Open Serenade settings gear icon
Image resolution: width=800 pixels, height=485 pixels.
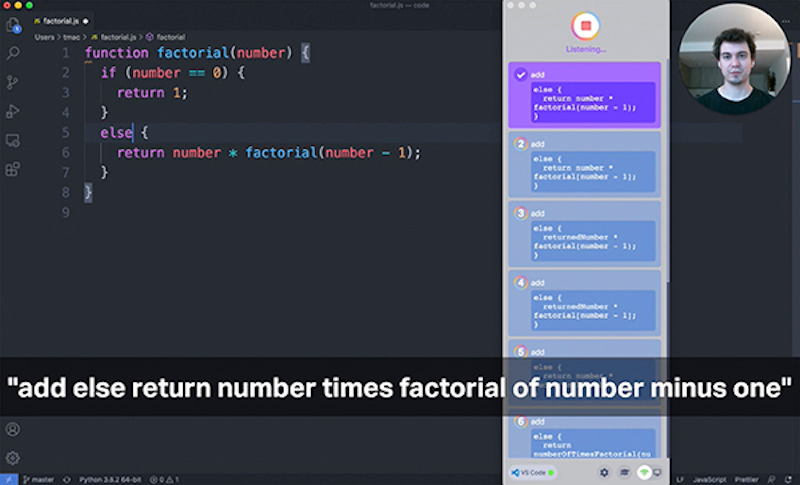tap(604, 472)
